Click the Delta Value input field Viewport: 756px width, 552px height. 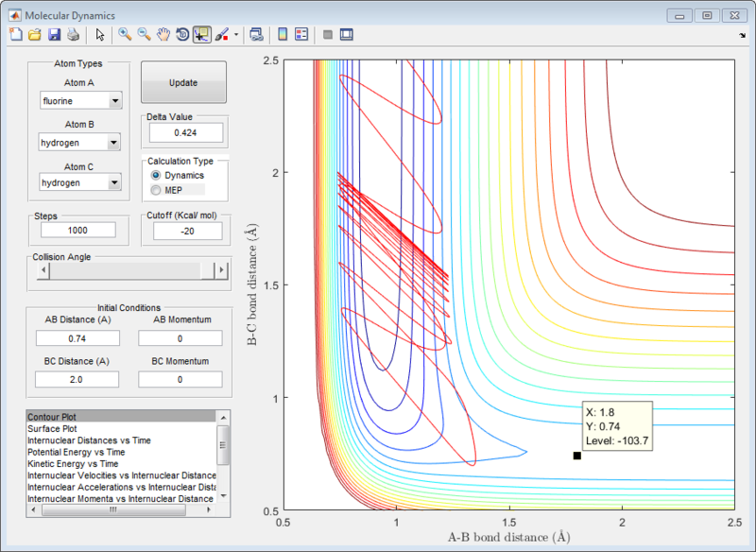tap(185, 133)
